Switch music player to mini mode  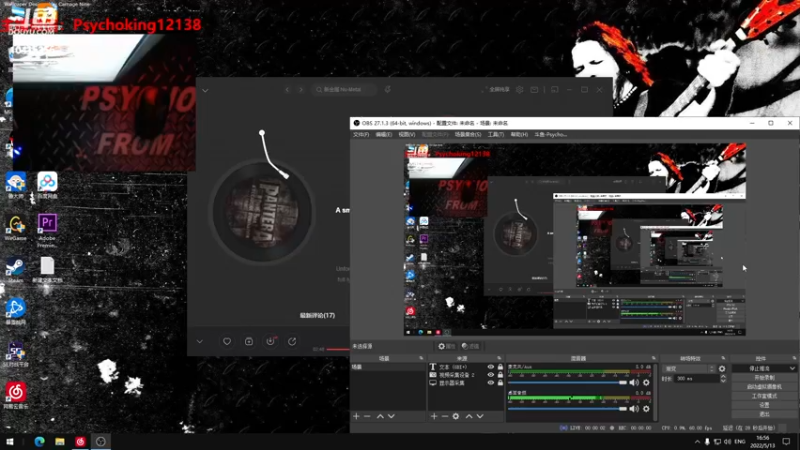[x=555, y=90]
